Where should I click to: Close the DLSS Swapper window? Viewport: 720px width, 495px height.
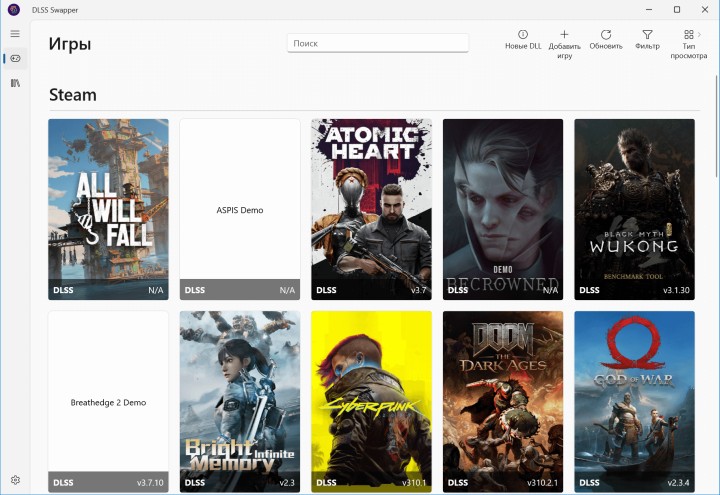point(705,9)
